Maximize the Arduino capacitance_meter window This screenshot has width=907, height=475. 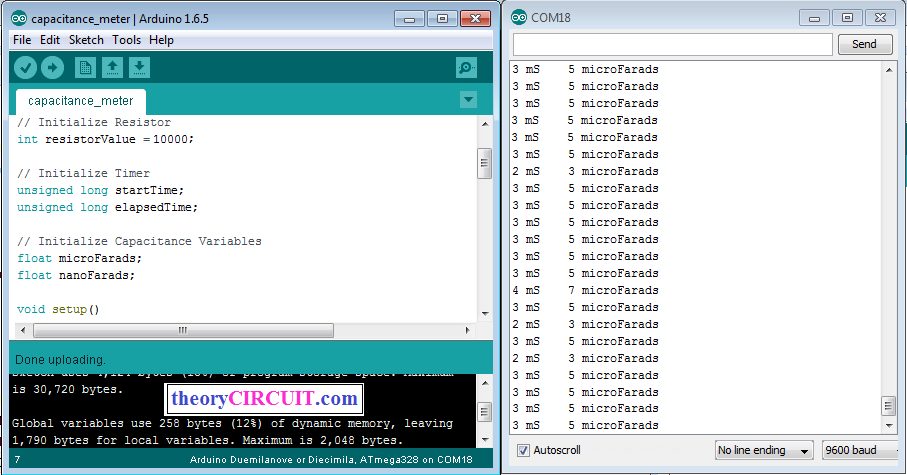443,19
